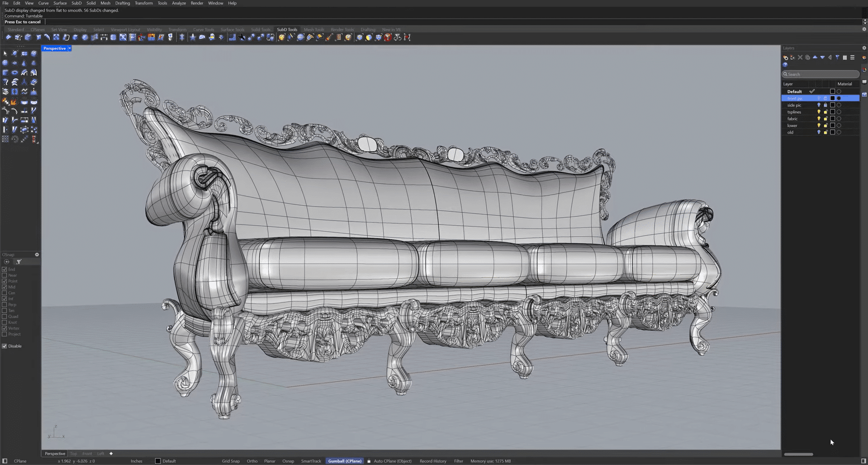Screen dimensions: 868x465
Task: Click the layer filter funnel icon
Action: coord(837,58)
